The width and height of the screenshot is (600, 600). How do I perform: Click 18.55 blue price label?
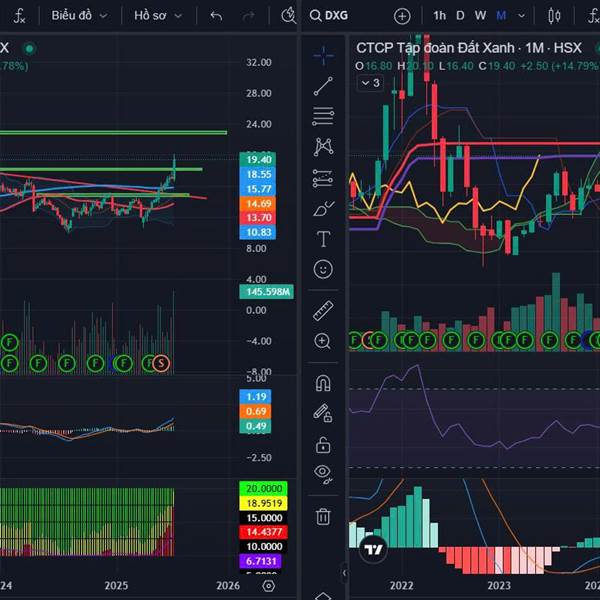(x=258, y=174)
